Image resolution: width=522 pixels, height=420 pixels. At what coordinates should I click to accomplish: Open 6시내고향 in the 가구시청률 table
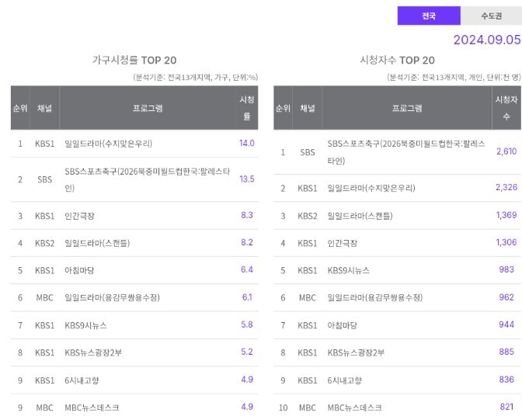(x=82, y=380)
